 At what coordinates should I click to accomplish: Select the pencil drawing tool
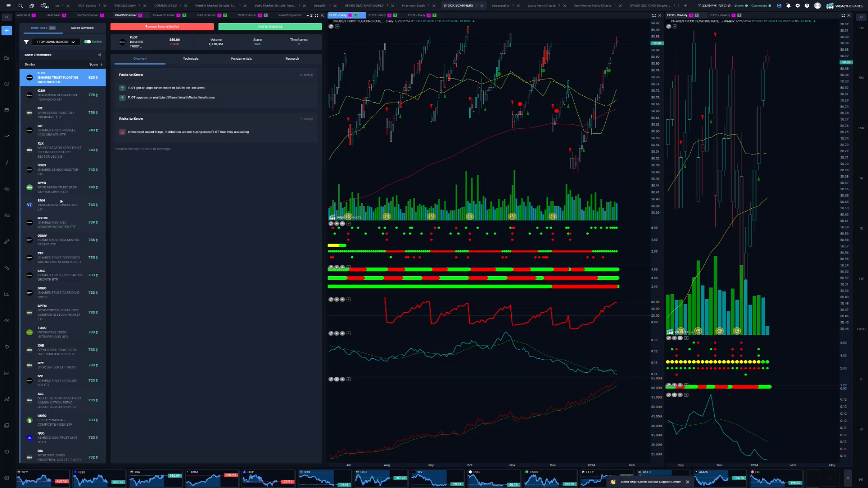[7, 242]
